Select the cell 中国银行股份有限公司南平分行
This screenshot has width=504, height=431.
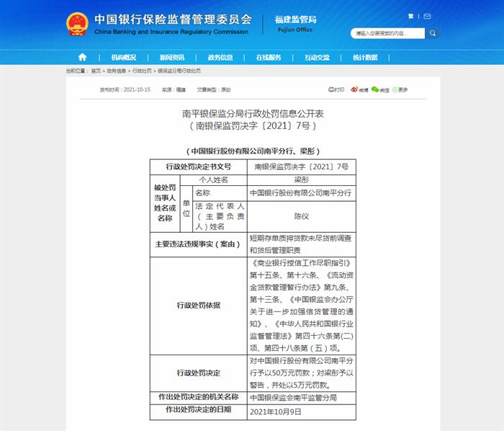click(302, 193)
